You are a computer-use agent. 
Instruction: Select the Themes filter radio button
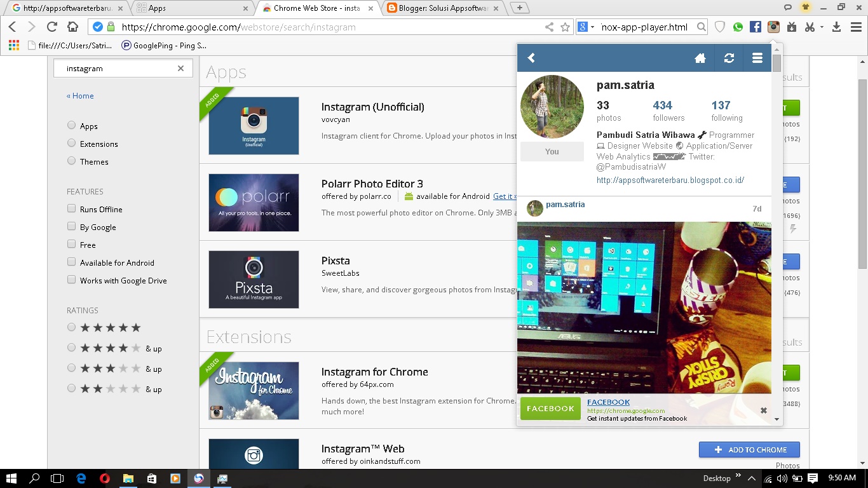pos(71,161)
